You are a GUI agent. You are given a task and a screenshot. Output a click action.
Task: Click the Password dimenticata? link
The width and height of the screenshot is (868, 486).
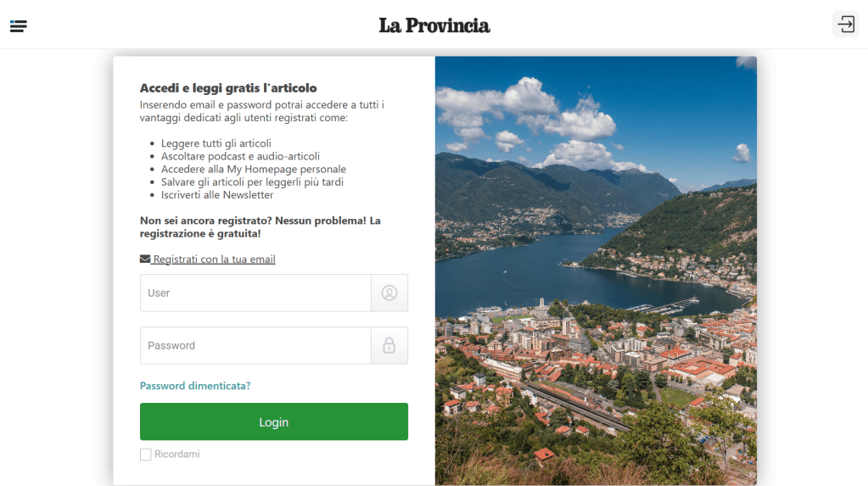click(195, 386)
